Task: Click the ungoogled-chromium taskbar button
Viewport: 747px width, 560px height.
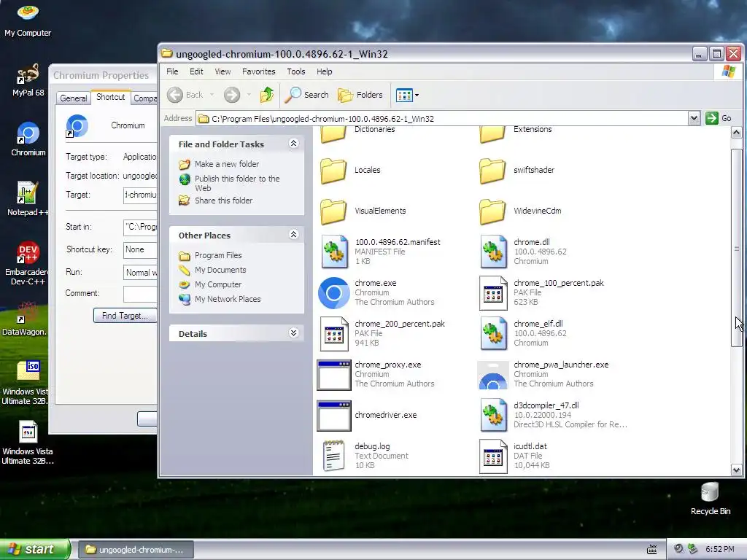Action: (x=135, y=550)
